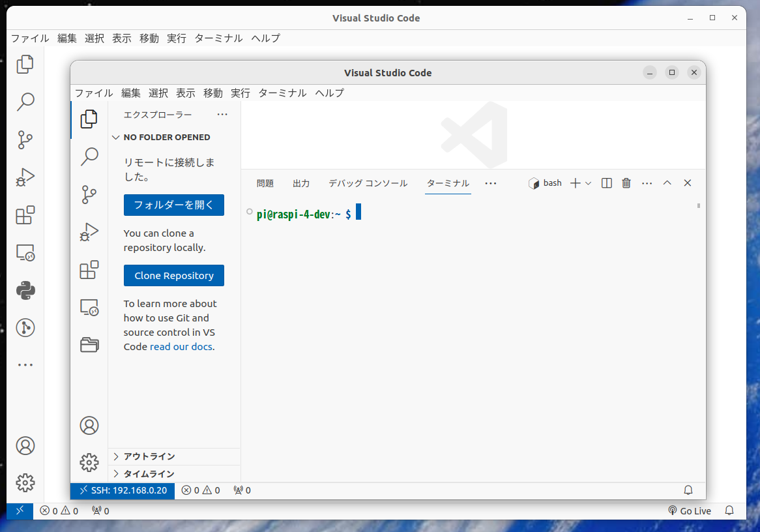Open Explorer in the back window activity bar
The image size is (760, 532).
pyautogui.click(x=25, y=64)
